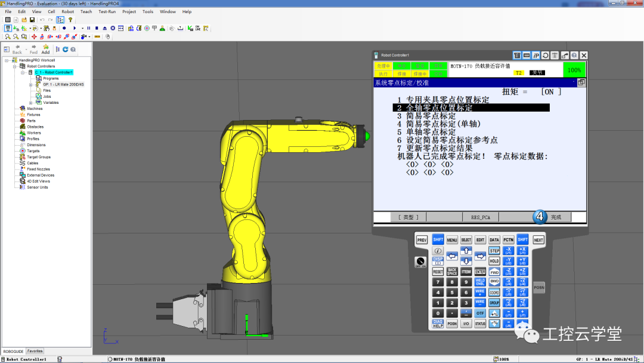Click the run play toolbar icon
Image resolution: width=644 pixels, height=363 pixels.
(x=75, y=28)
